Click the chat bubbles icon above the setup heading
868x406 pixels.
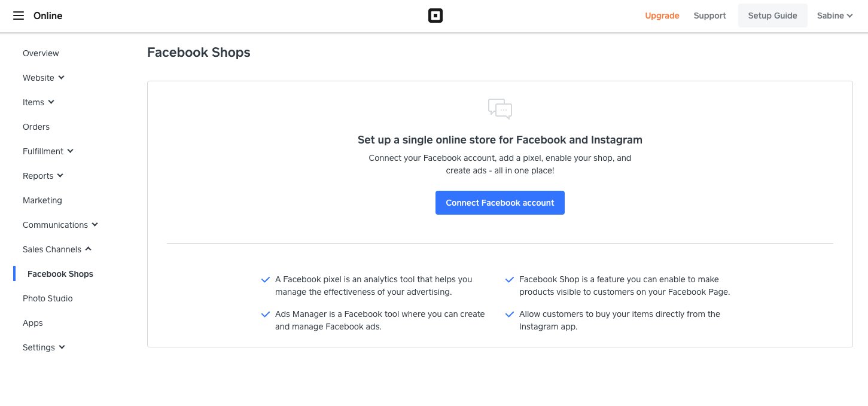(x=500, y=108)
